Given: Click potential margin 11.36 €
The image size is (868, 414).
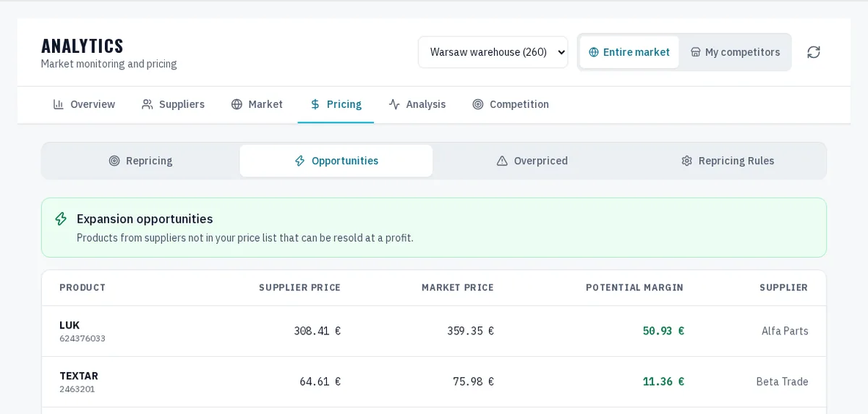Looking at the screenshot, I should [x=663, y=381].
